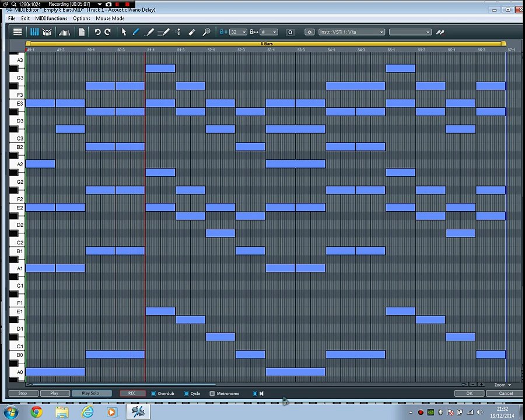Open the Zoom dropdown at bottom right
This screenshot has width=525, height=420.
[503, 385]
